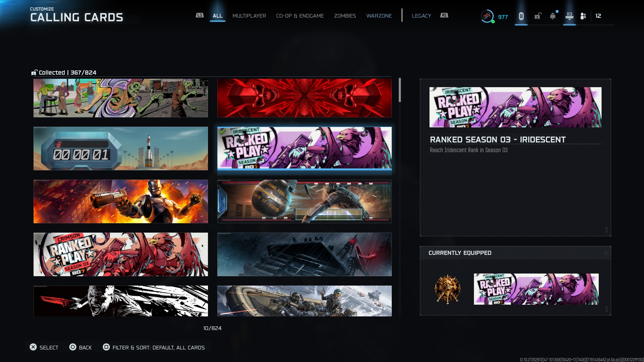Select the zombie barbecue comic calling card

(x=121, y=98)
